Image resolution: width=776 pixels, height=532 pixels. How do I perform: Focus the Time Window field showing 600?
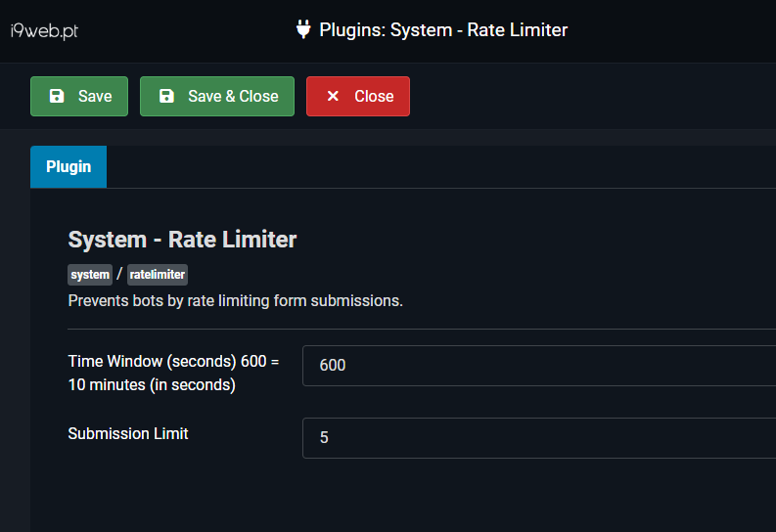pos(538,366)
